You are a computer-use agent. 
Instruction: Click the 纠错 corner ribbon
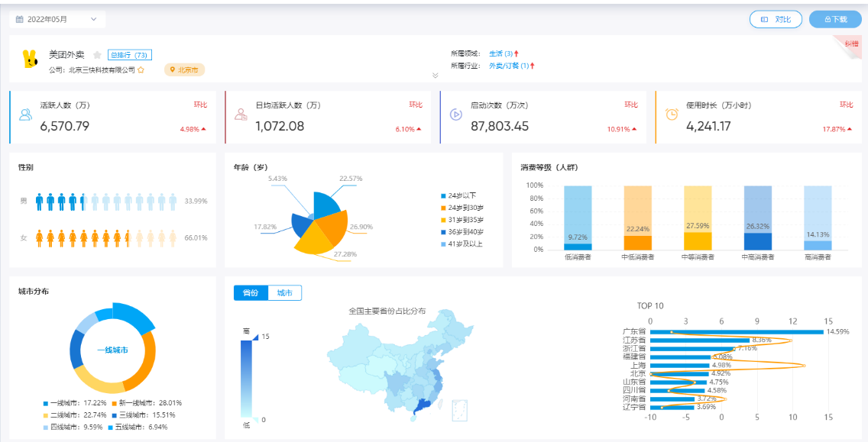tap(851, 44)
